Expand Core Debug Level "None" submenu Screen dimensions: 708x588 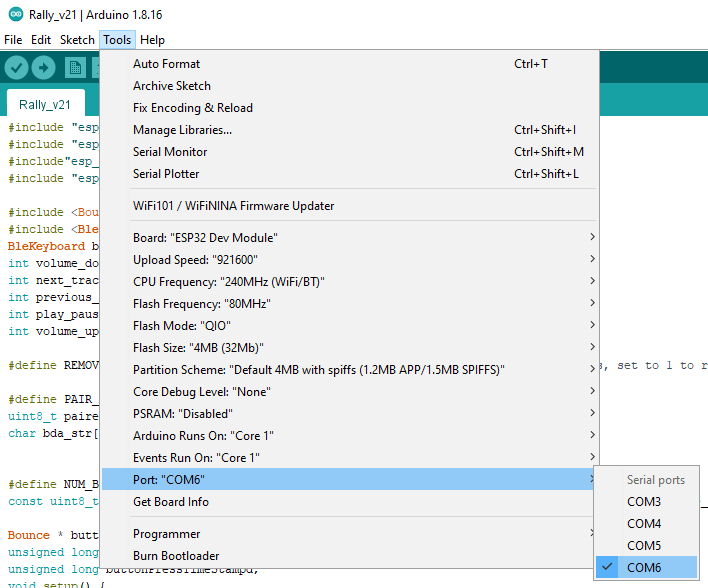[349, 392]
